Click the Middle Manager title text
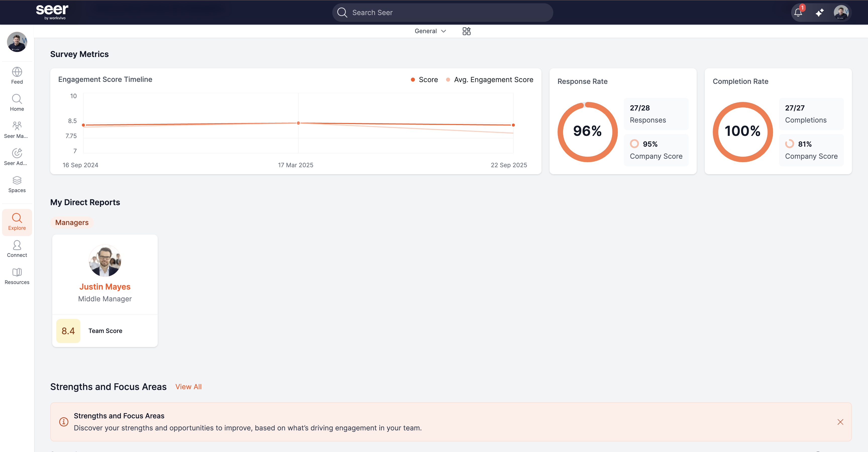Viewport: 868px width, 452px height. click(105, 299)
